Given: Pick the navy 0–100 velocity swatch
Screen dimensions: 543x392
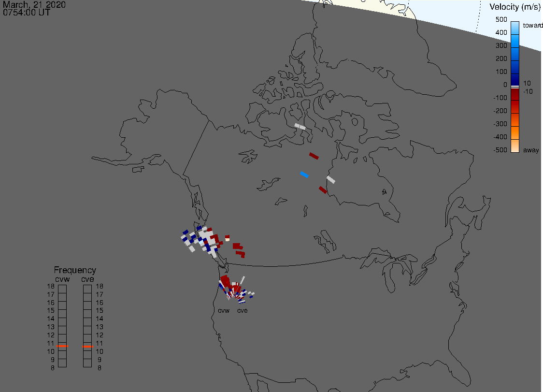Looking at the screenshot, I should tap(515, 79).
